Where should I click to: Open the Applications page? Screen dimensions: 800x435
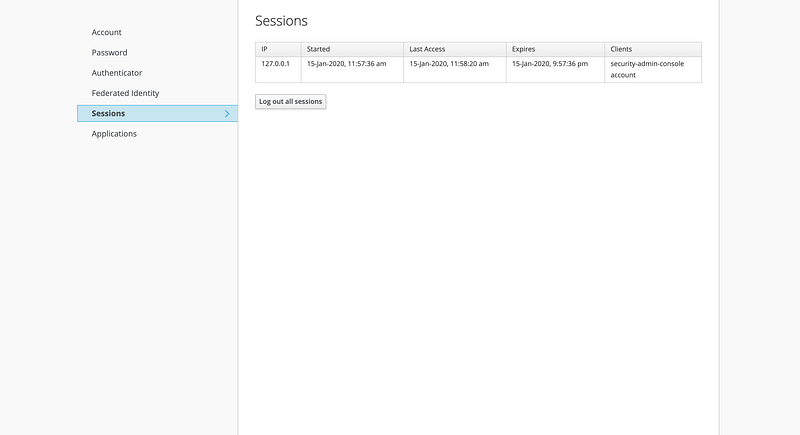pos(114,134)
